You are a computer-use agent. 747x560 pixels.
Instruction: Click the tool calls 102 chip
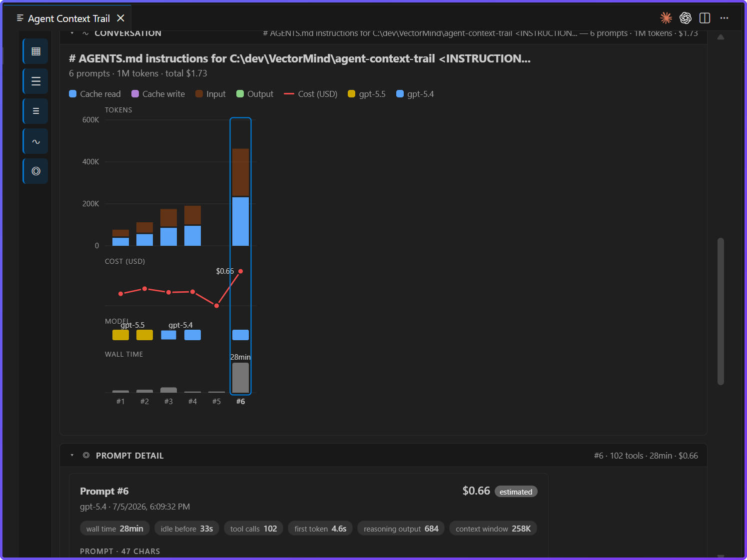253,529
